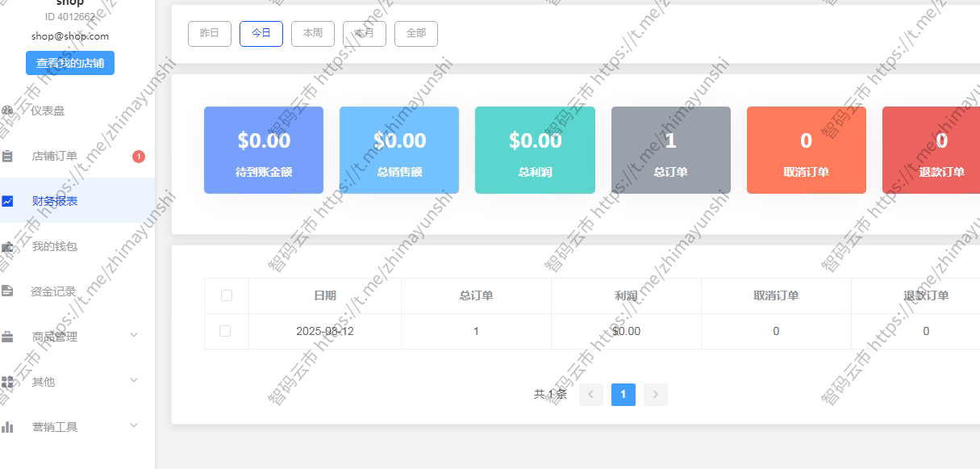Click the 待到账金额 card

[x=264, y=150]
